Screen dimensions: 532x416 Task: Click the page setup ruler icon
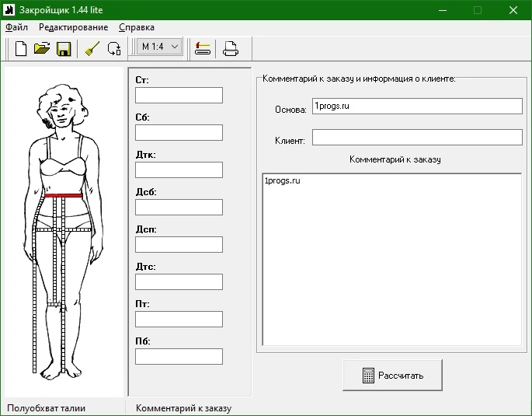click(x=203, y=48)
